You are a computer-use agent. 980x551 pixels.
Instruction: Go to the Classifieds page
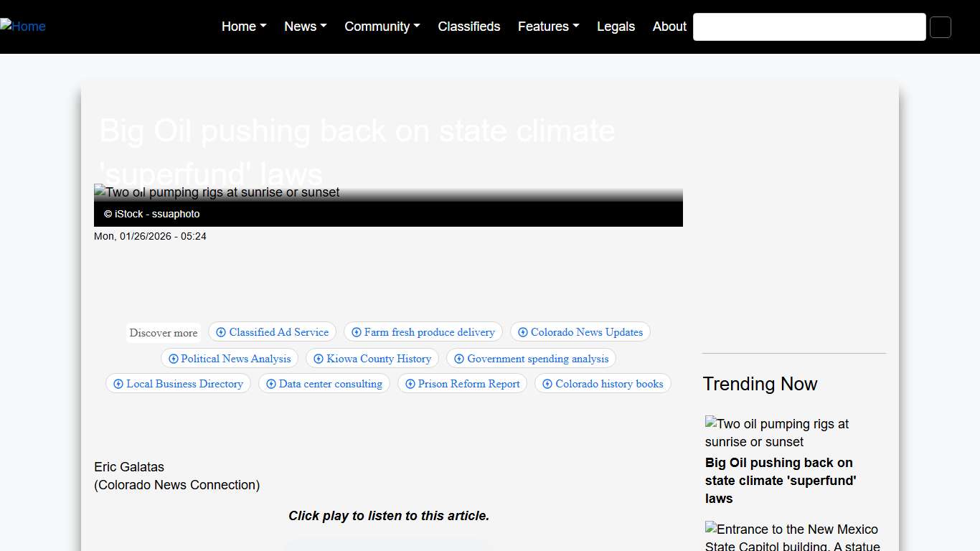pos(469,27)
